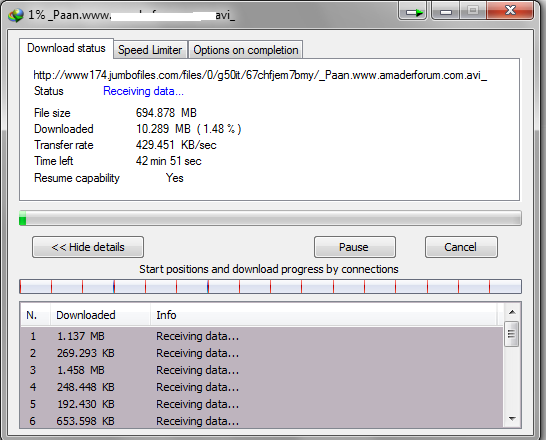
Task: Click the Downloaded column header
Action: [101, 315]
